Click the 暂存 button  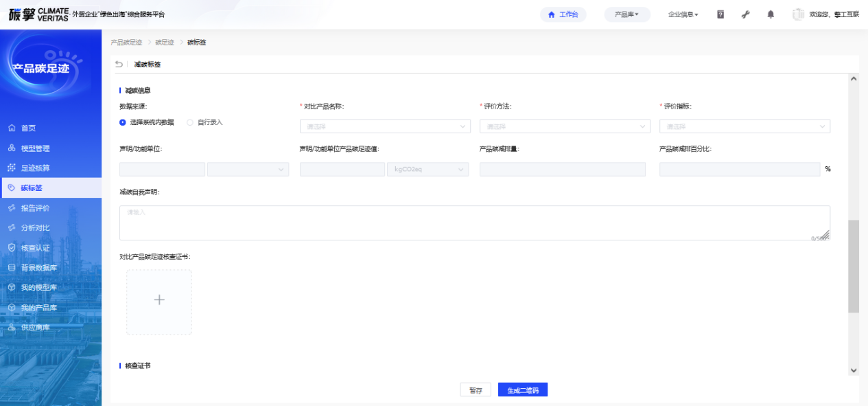pyautogui.click(x=475, y=390)
